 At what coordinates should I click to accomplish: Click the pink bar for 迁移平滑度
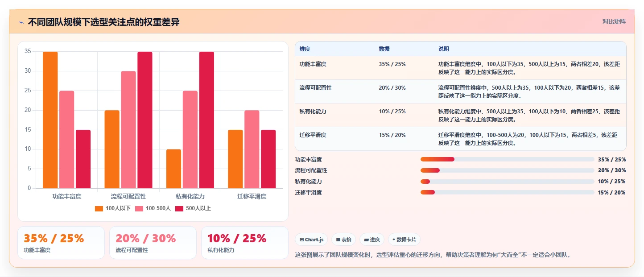point(252,149)
